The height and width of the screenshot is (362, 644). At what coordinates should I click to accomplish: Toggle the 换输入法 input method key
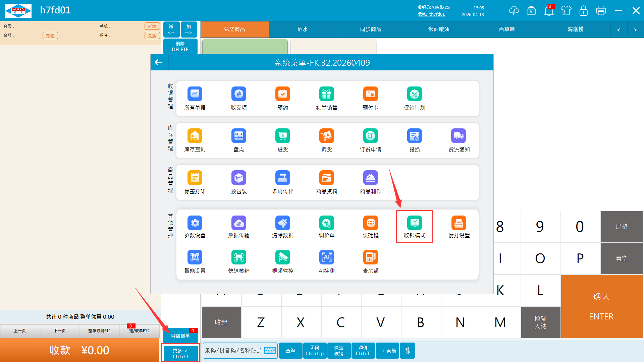[540, 322]
